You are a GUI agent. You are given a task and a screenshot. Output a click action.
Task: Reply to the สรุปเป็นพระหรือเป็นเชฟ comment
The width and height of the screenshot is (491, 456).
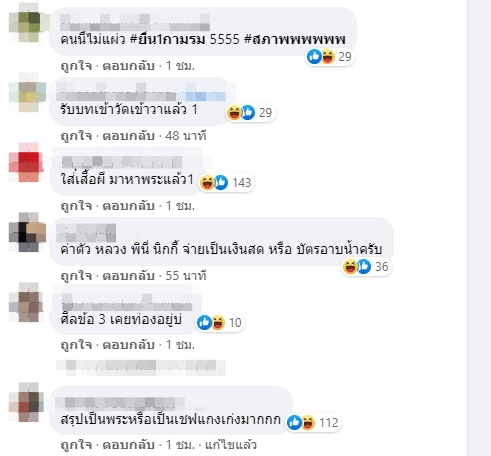click(128, 445)
